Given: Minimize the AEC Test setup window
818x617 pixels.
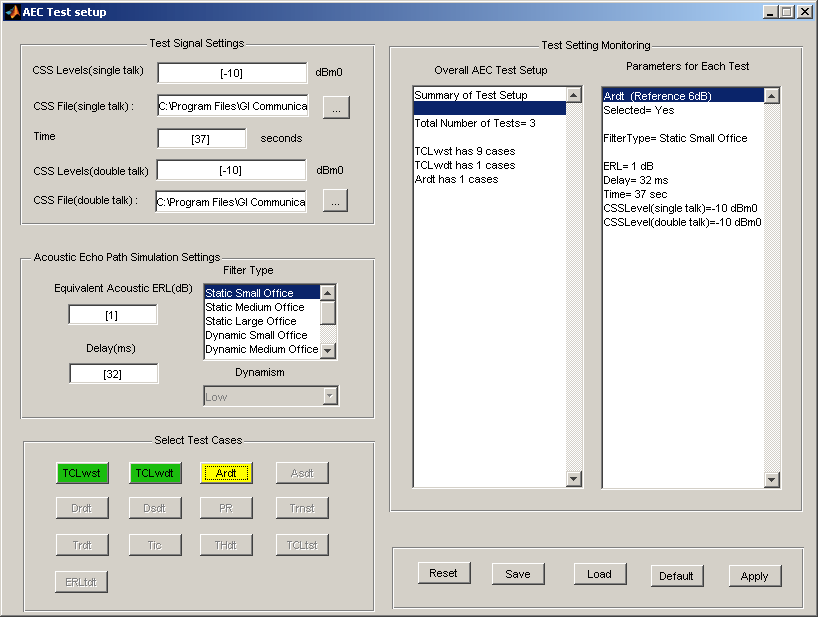Looking at the screenshot, I should [770, 11].
